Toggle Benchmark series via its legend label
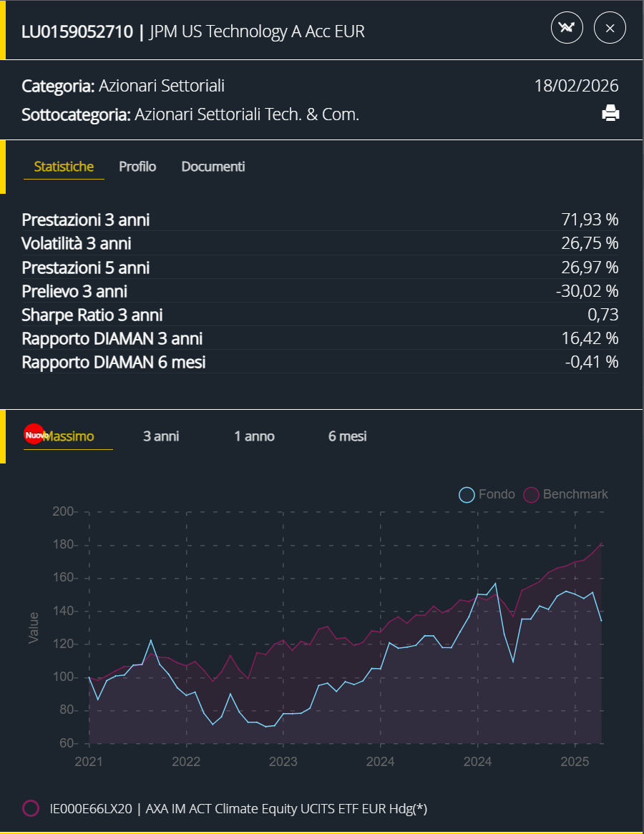 click(x=575, y=494)
